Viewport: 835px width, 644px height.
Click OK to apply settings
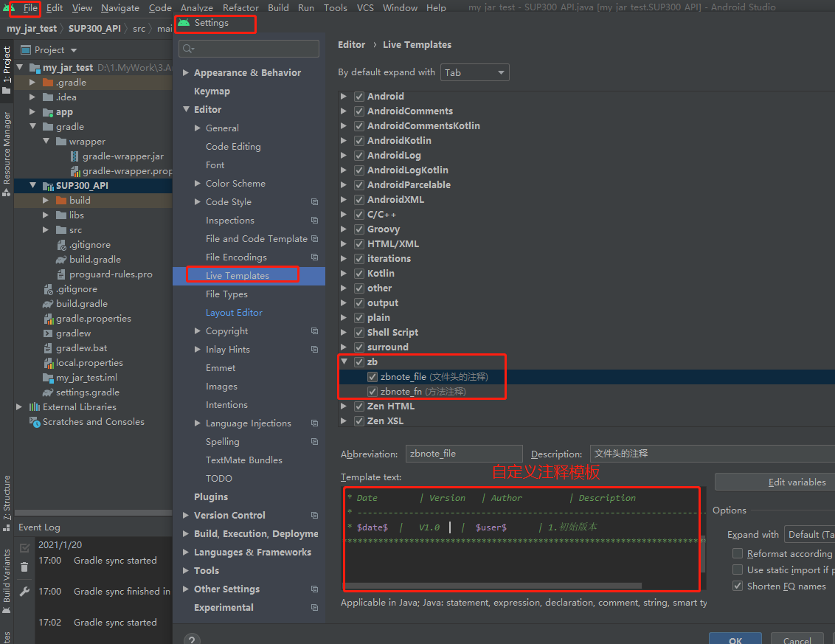pyautogui.click(x=735, y=640)
